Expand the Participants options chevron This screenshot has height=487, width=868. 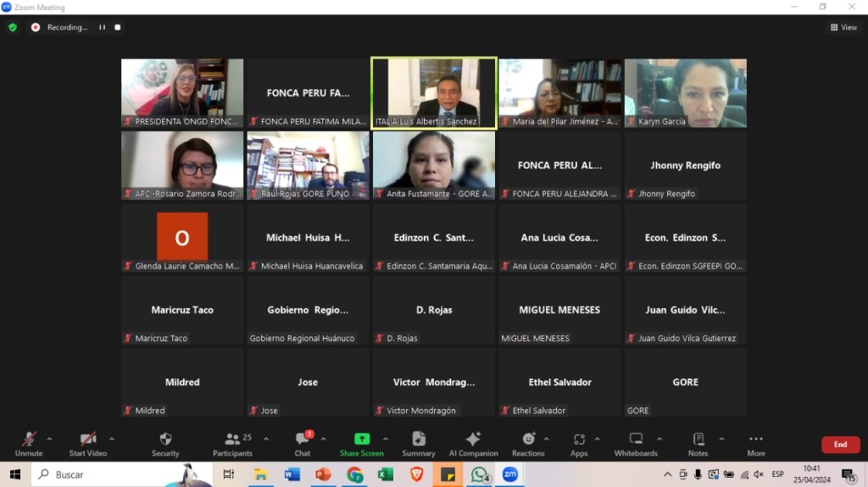pos(266,439)
